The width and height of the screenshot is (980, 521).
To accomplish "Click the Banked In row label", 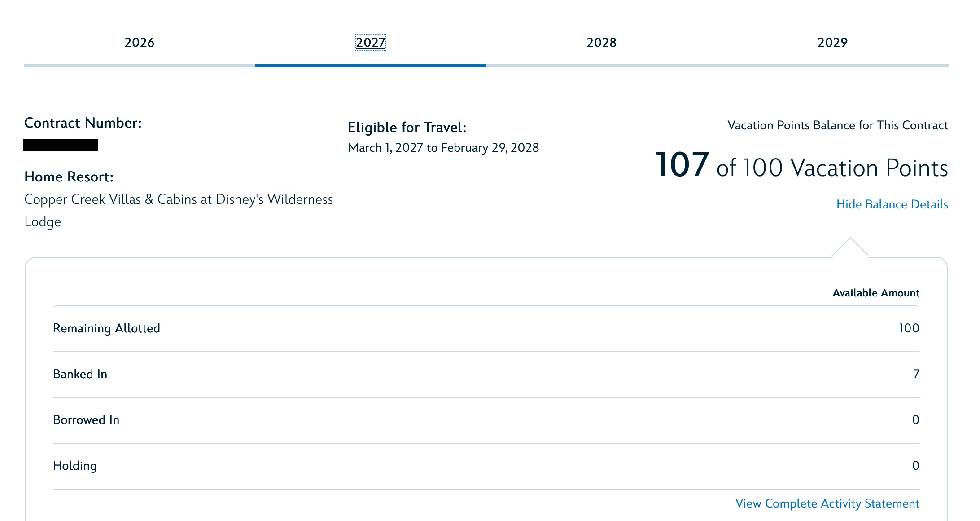I will [80, 374].
